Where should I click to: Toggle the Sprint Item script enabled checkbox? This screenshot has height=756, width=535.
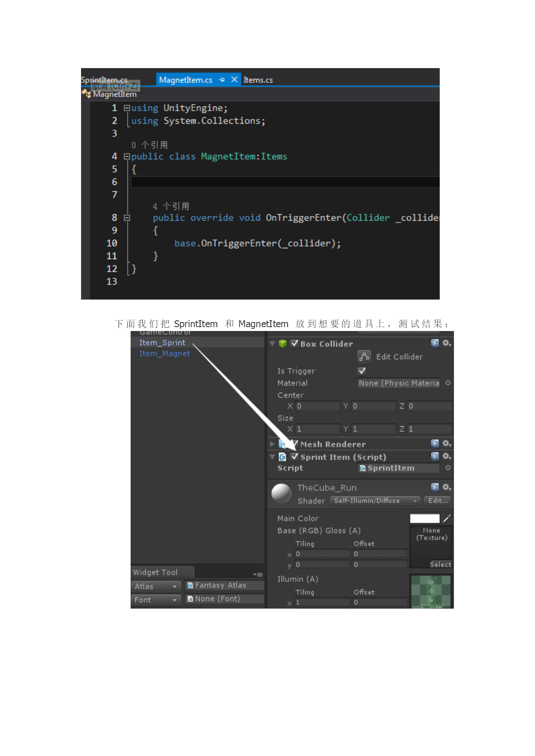click(294, 456)
